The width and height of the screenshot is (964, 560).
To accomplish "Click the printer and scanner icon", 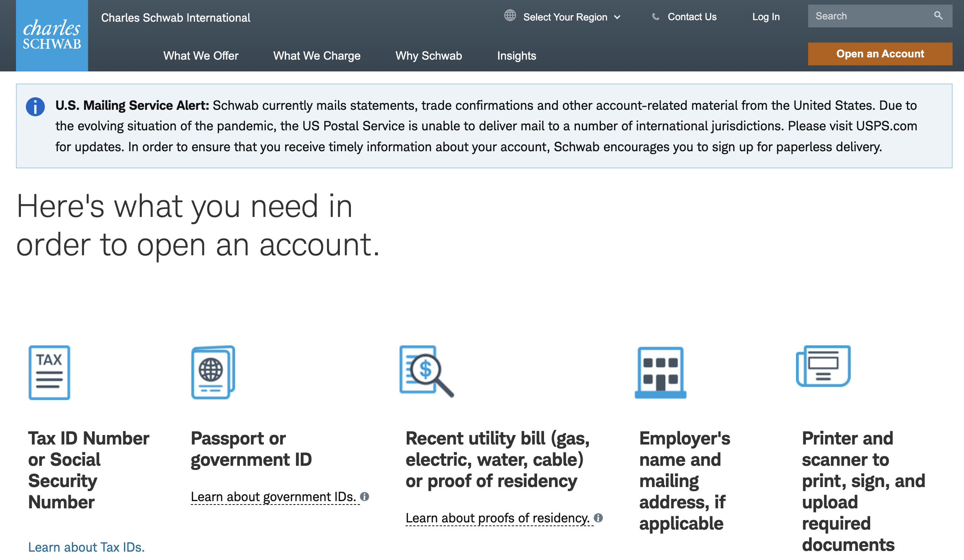I will 823,366.
